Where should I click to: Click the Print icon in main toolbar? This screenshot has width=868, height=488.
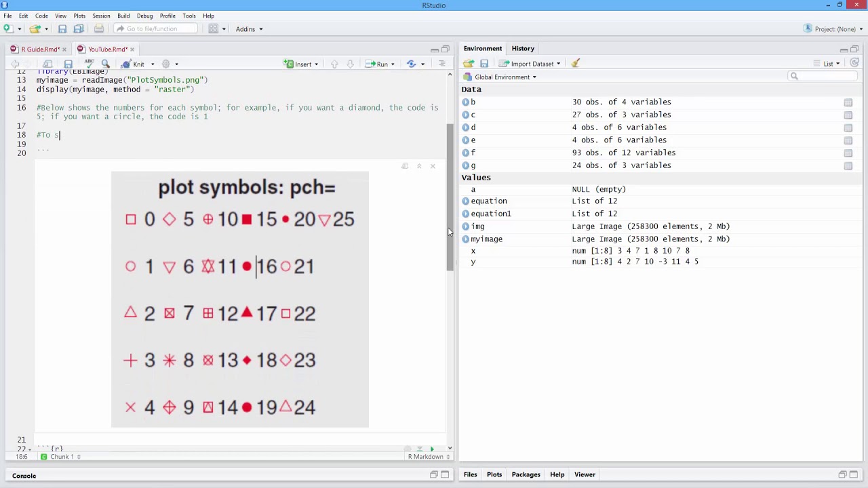click(x=99, y=28)
